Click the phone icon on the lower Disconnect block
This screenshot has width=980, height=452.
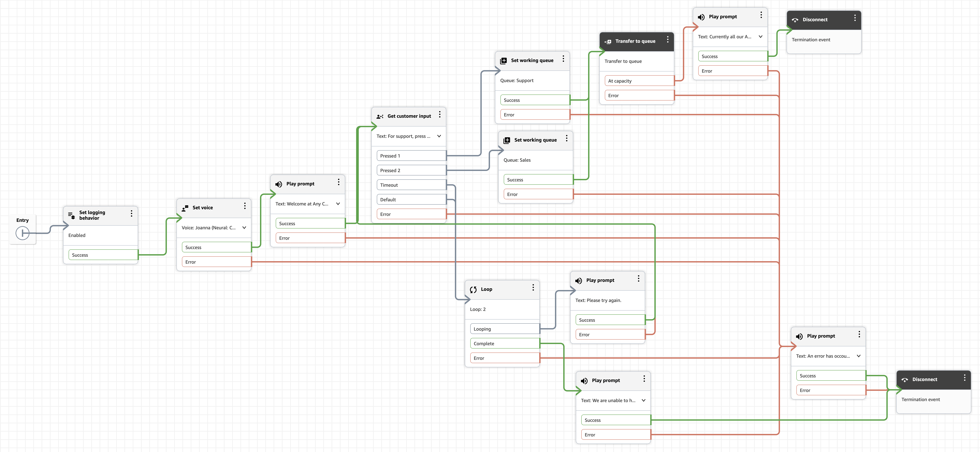[905, 380]
